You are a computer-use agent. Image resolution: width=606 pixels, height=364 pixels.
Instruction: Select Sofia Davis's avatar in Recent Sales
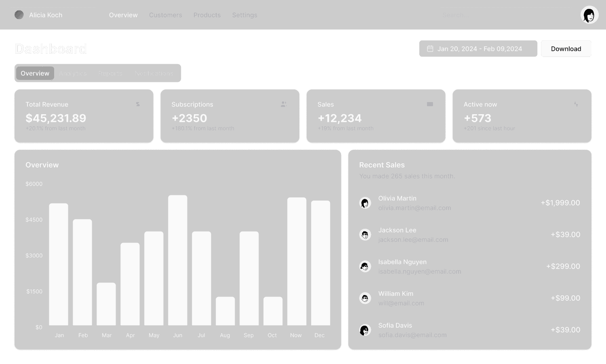365,330
